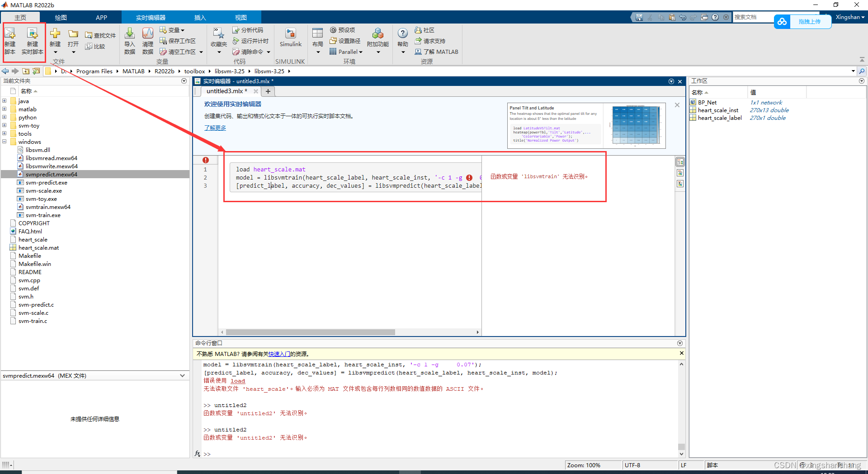
Task: Expand the python folder
Action: click(x=4, y=117)
